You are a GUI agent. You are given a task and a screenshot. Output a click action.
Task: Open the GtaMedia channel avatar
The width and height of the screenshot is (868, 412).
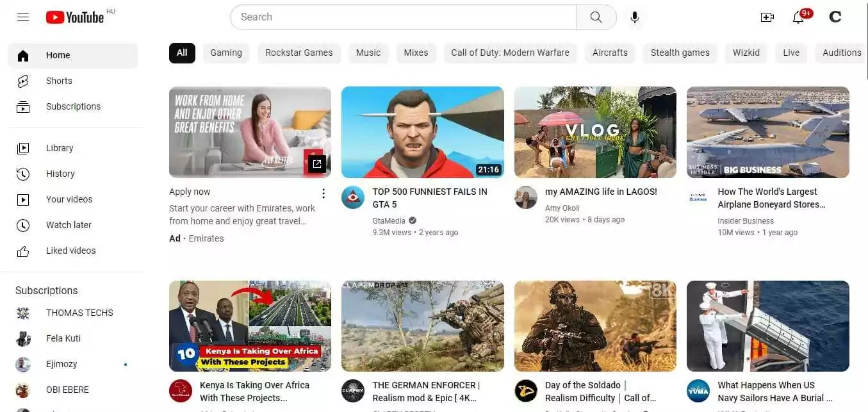click(x=353, y=197)
